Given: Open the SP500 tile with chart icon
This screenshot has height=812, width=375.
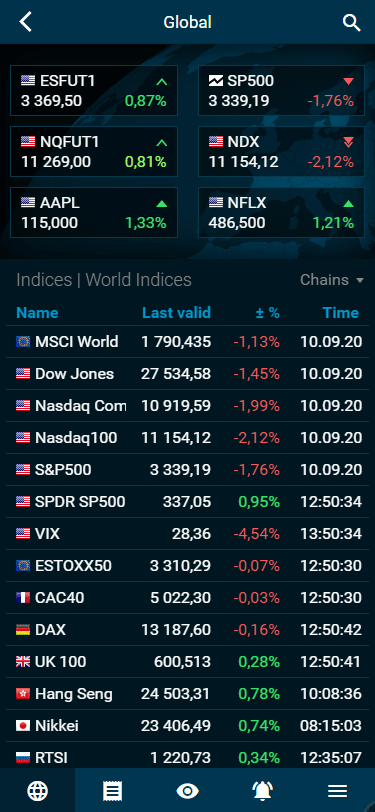Looking at the screenshot, I should coord(281,90).
